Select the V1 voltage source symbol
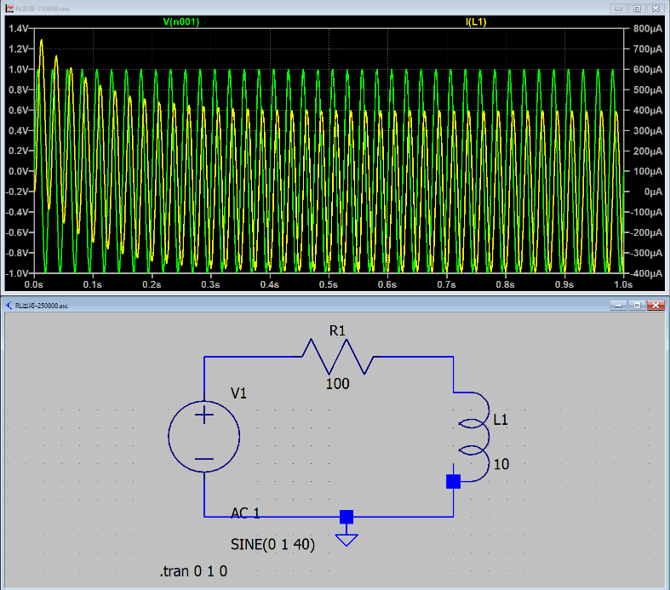The width and height of the screenshot is (670, 590). point(204,436)
